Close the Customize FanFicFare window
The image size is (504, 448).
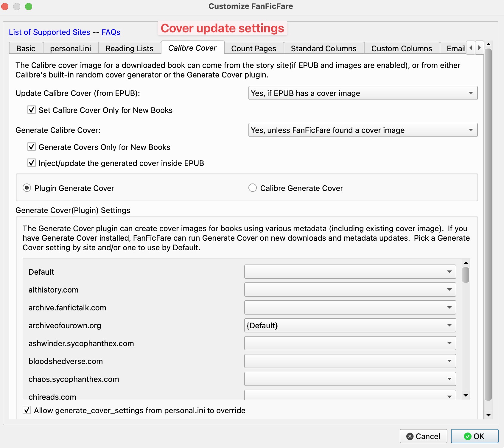(x=5, y=6)
